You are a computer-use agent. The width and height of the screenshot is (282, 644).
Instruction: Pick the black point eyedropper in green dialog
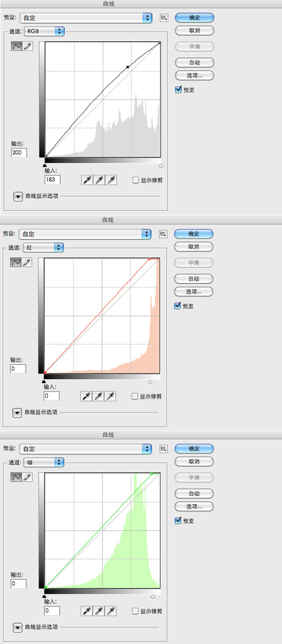pos(87,611)
